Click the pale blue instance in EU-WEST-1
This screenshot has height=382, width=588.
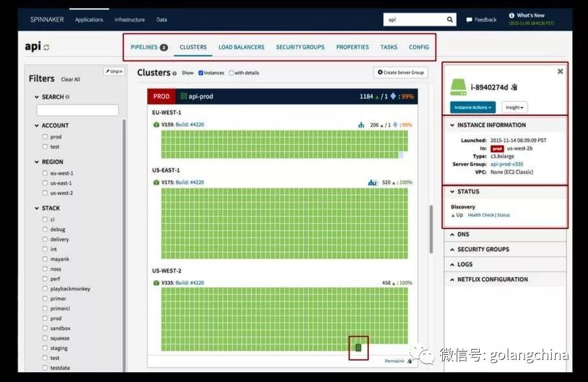click(x=401, y=155)
